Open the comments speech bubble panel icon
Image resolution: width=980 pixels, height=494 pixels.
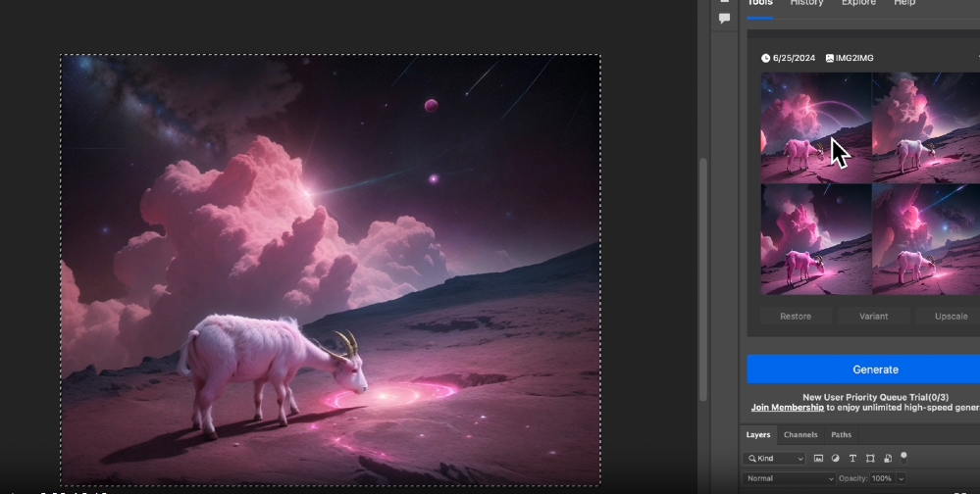click(725, 19)
